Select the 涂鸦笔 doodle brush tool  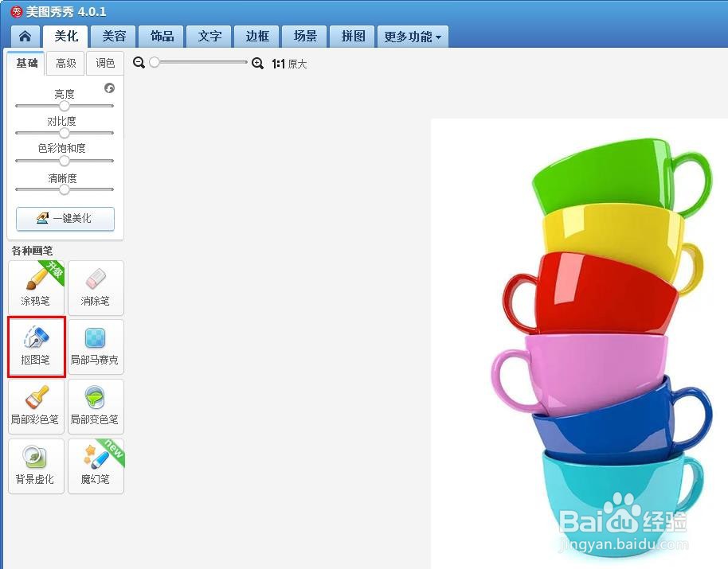point(36,287)
